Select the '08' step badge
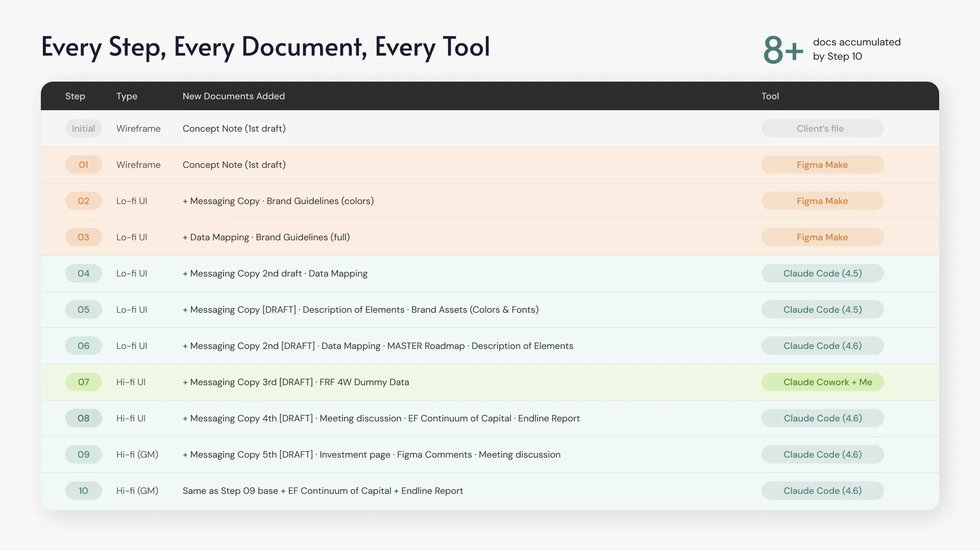This screenshot has width=980, height=551. pyautogui.click(x=84, y=418)
